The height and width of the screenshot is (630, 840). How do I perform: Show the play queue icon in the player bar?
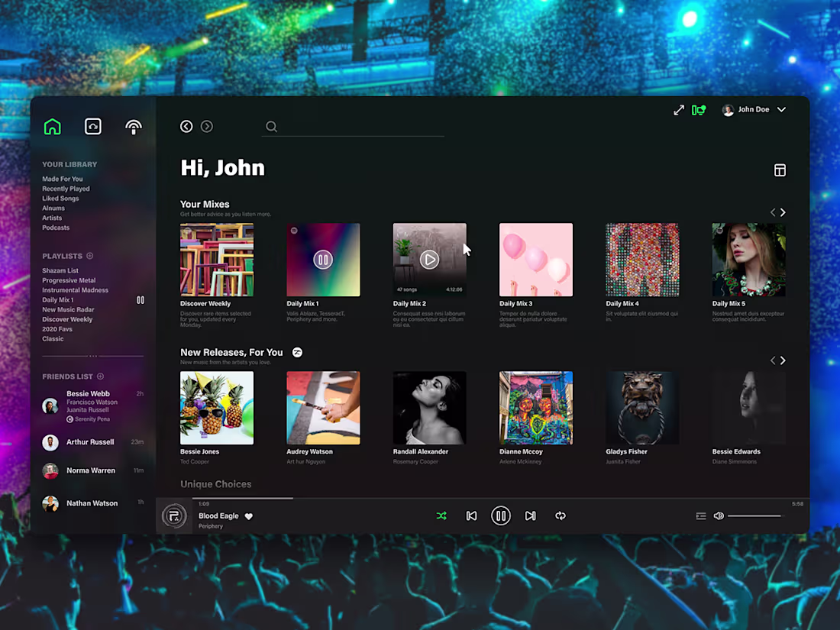pos(701,515)
